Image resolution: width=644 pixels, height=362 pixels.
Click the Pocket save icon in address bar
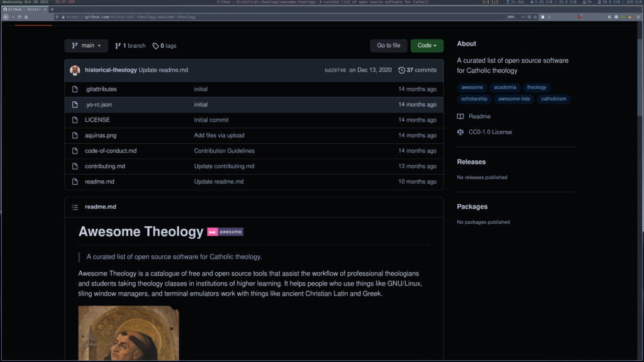click(x=529, y=17)
